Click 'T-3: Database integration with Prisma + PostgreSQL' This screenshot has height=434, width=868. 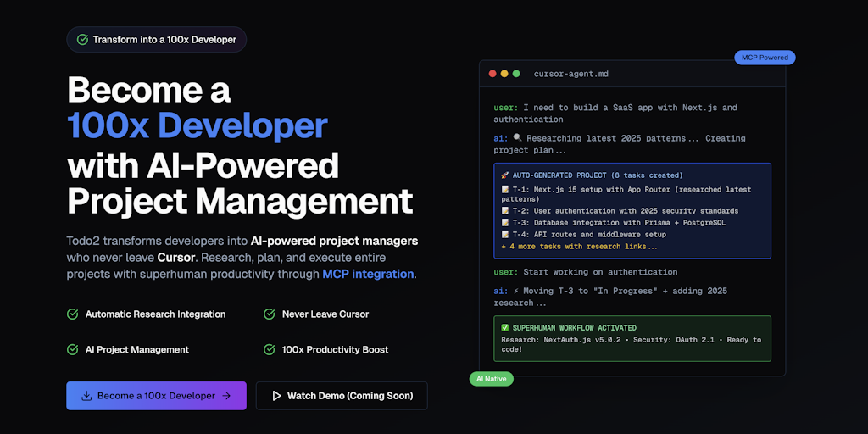point(618,223)
